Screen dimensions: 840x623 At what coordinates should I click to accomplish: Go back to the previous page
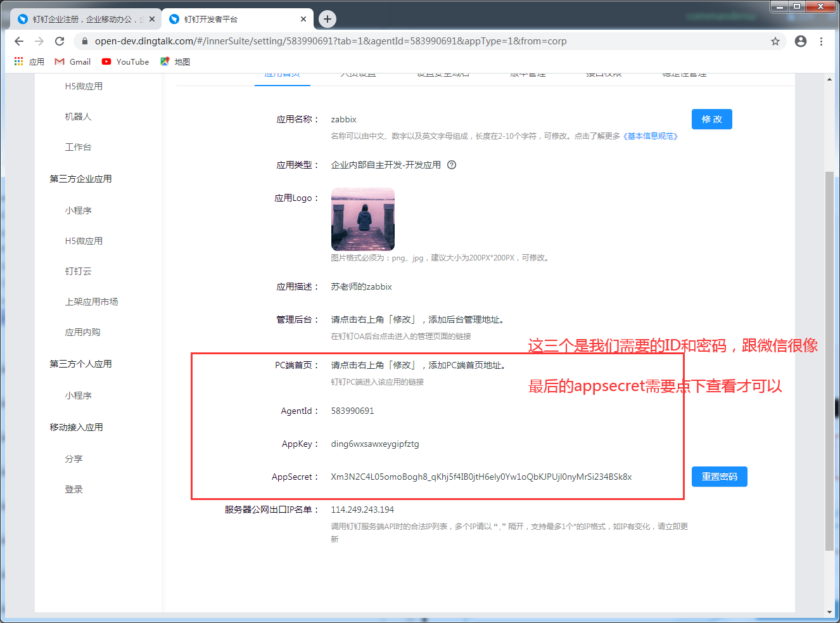pyautogui.click(x=19, y=41)
